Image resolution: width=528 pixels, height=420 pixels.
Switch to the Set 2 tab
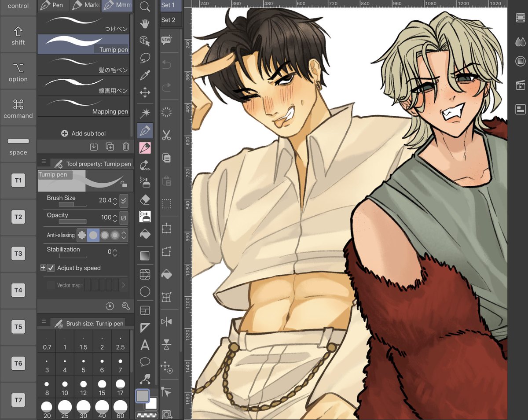click(x=170, y=20)
